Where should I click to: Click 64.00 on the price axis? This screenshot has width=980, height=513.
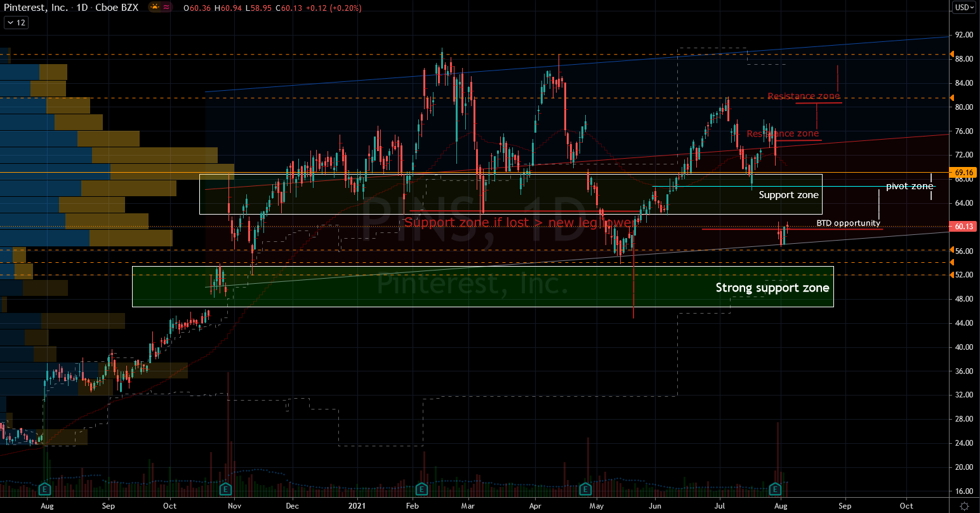point(965,203)
